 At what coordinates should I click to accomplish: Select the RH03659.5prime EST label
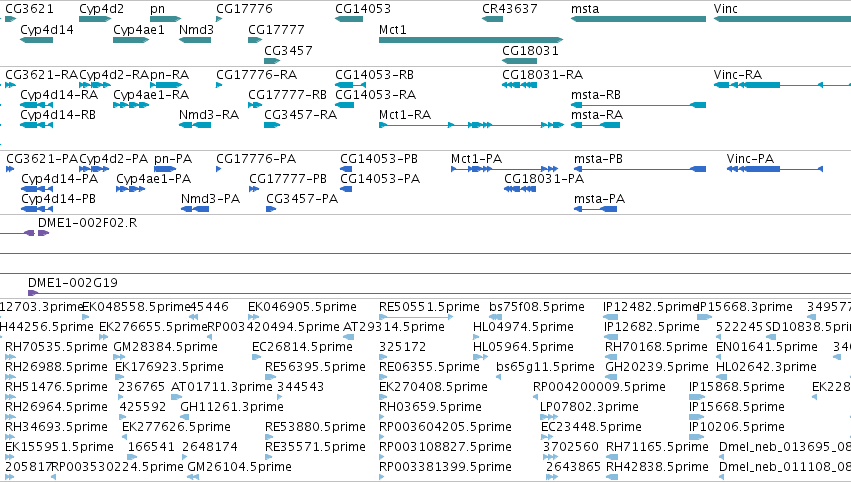coord(430,407)
